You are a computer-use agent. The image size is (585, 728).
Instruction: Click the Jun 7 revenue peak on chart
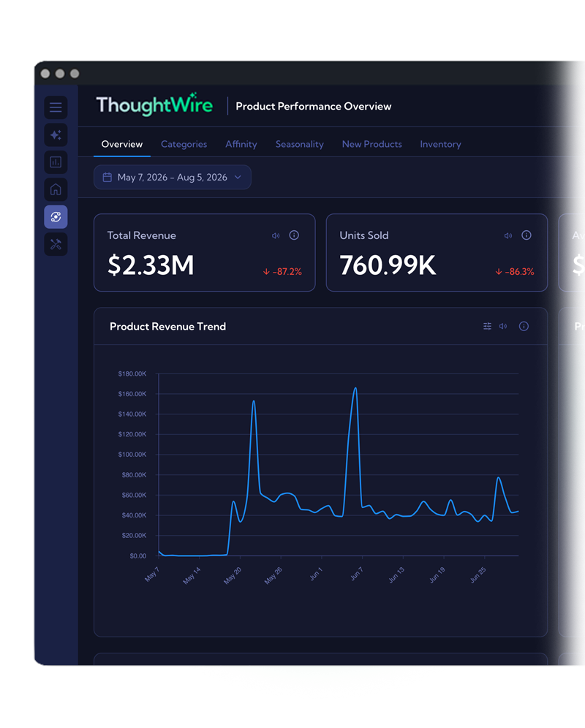[355, 388]
